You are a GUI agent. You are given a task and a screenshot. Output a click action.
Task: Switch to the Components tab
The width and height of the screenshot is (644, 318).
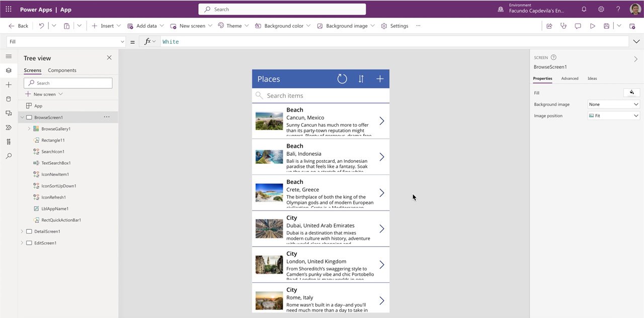point(62,70)
